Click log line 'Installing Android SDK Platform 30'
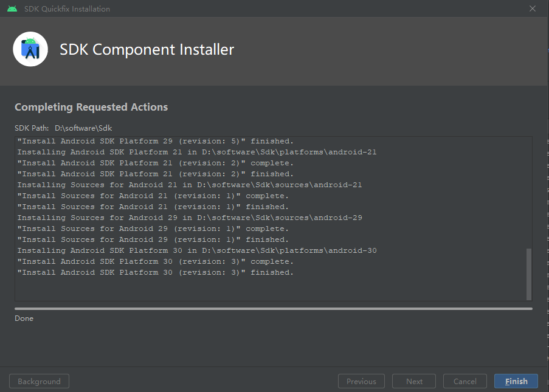Screen dimensions: 549x392 197,250
